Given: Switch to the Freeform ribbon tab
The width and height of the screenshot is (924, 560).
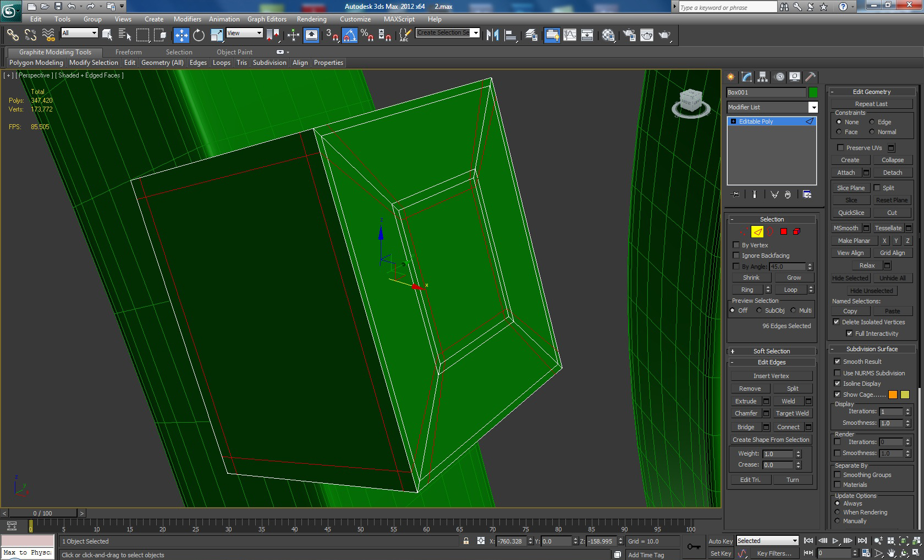Looking at the screenshot, I should [129, 52].
